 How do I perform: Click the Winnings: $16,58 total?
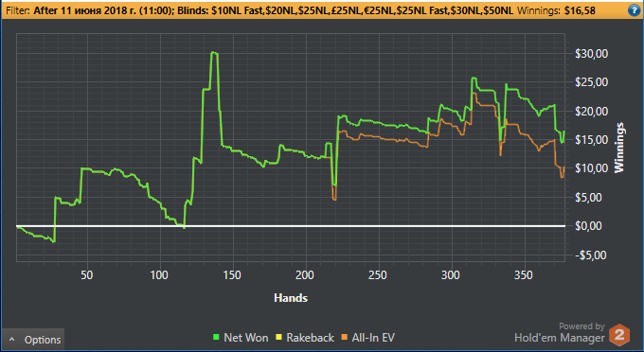pyautogui.click(x=556, y=10)
